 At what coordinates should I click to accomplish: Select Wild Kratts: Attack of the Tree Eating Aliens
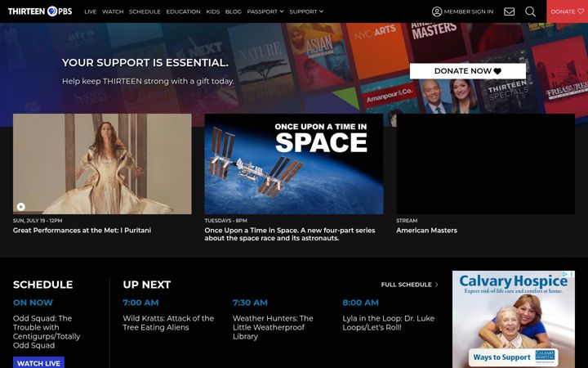168,322
